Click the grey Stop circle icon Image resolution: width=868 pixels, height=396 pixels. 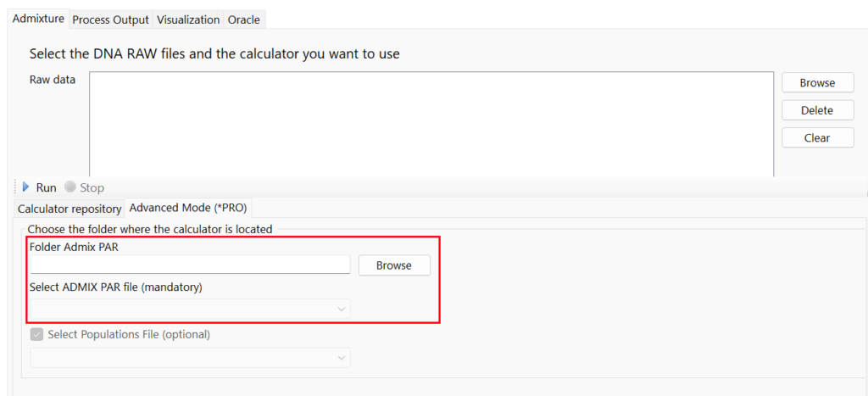tap(70, 187)
